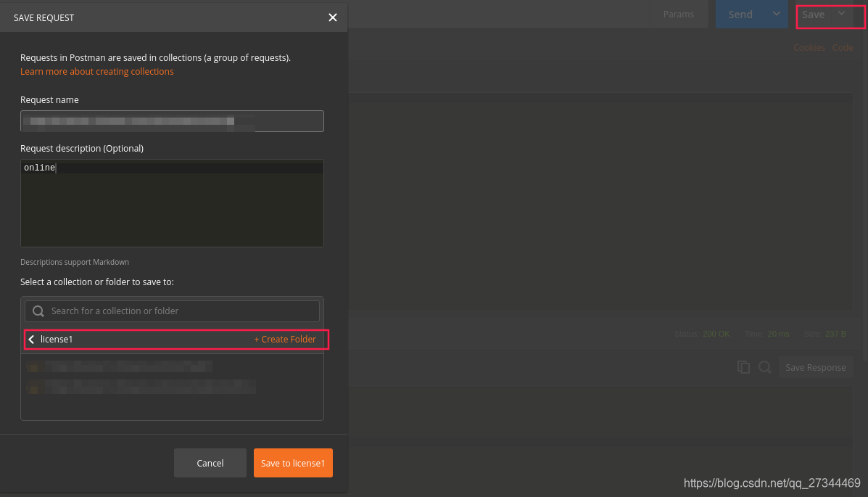Cancel saving the request
The image size is (868, 497).
click(x=210, y=463)
